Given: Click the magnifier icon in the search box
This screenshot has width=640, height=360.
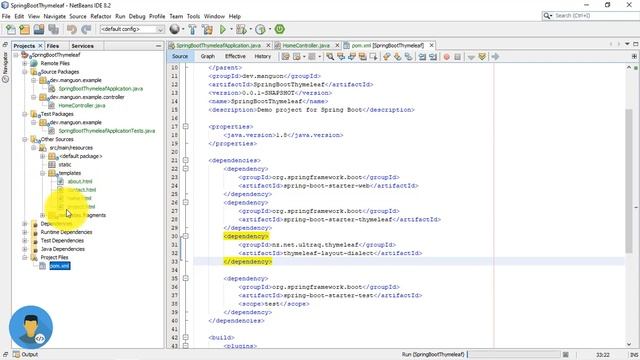Looking at the screenshot, I should click(547, 16).
